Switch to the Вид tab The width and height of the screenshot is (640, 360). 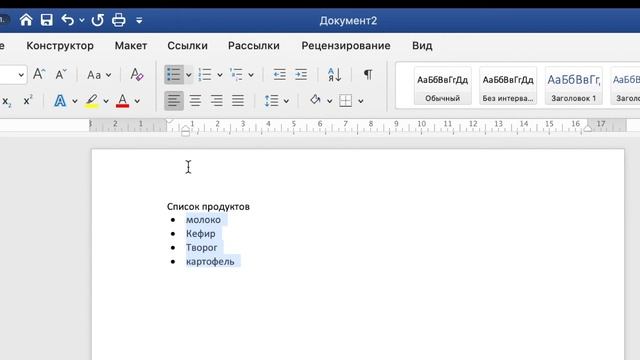tap(422, 46)
